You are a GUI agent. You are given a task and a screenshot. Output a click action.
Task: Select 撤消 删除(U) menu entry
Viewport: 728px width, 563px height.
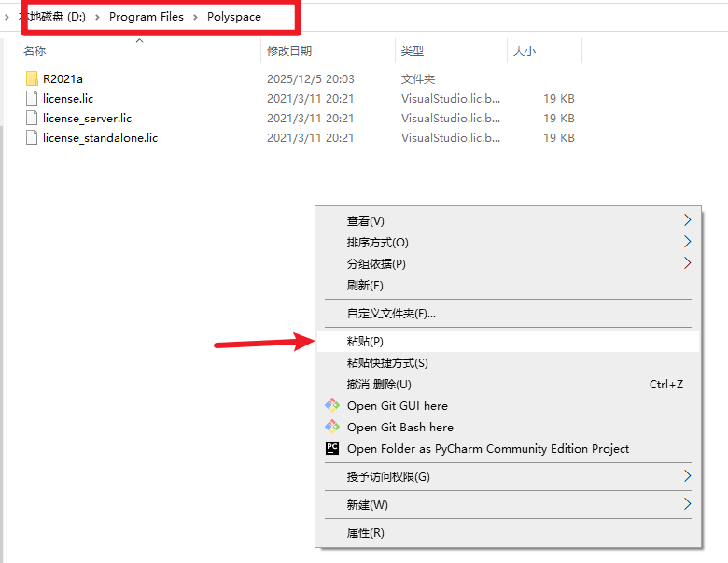[508, 384]
